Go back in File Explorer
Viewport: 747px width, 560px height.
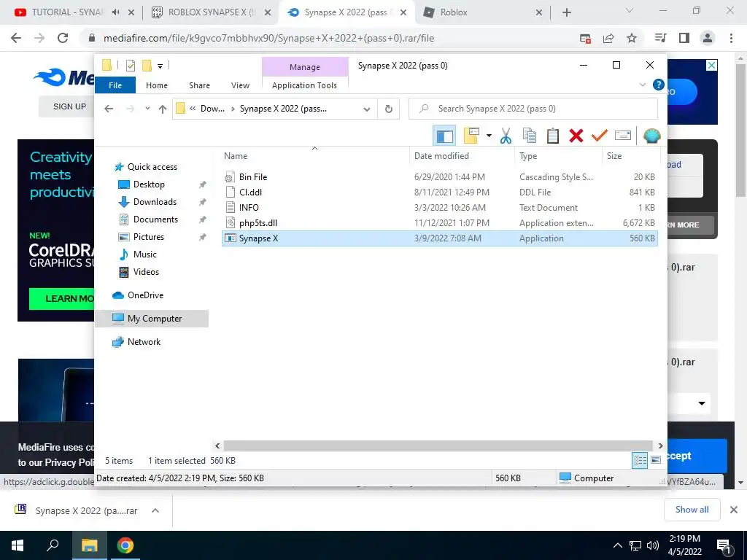tap(109, 109)
